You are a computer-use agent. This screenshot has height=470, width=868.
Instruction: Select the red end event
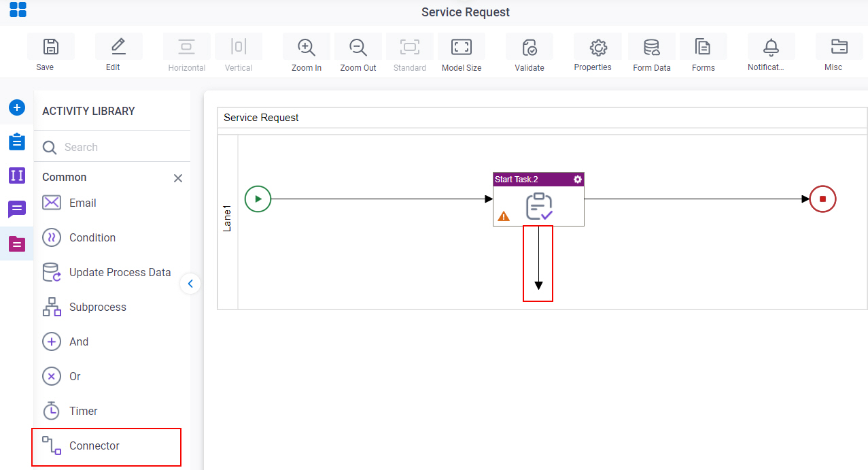click(822, 199)
